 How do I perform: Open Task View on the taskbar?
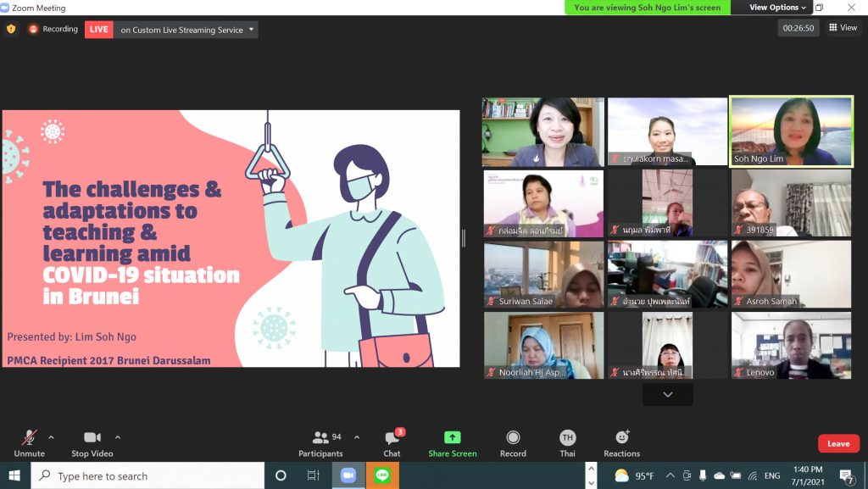(314, 475)
